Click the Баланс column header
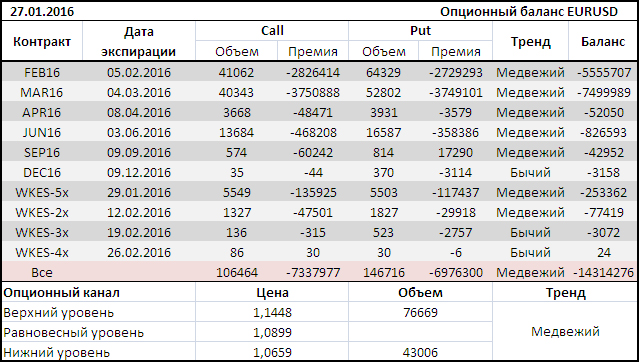The height and width of the screenshot is (362, 639). tap(603, 42)
